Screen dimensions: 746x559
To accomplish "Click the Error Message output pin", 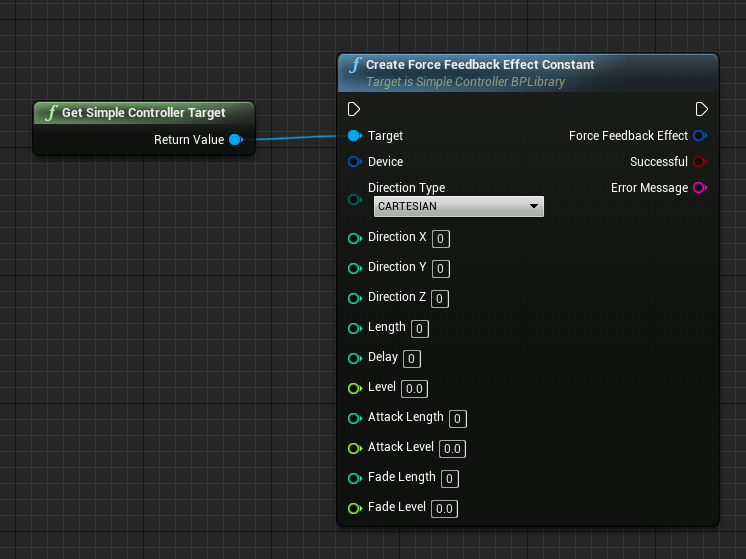I will [x=699, y=188].
